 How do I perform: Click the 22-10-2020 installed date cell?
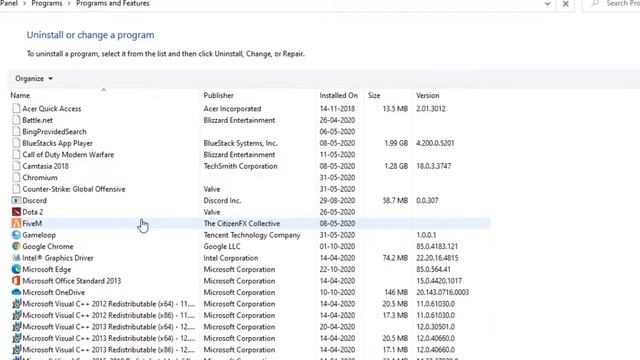[x=337, y=269]
